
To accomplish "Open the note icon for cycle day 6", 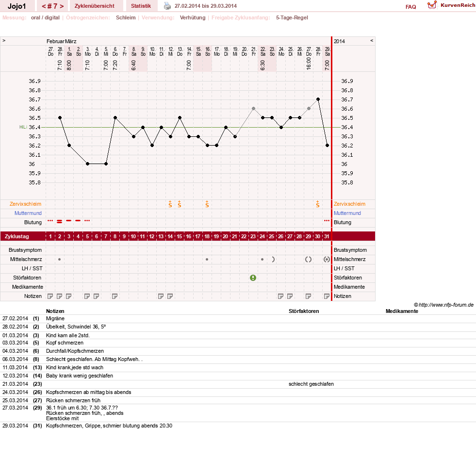I will pyautogui.click(x=96, y=296).
